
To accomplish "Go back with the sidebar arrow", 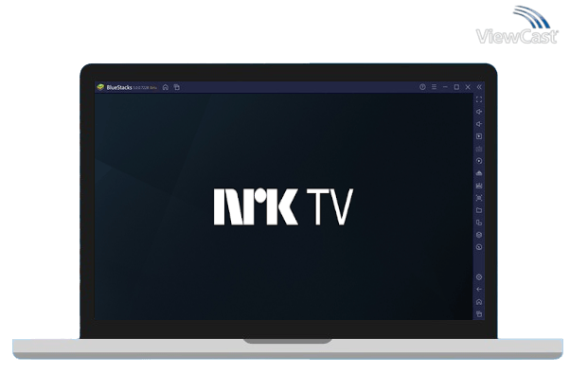I will pyautogui.click(x=479, y=290).
